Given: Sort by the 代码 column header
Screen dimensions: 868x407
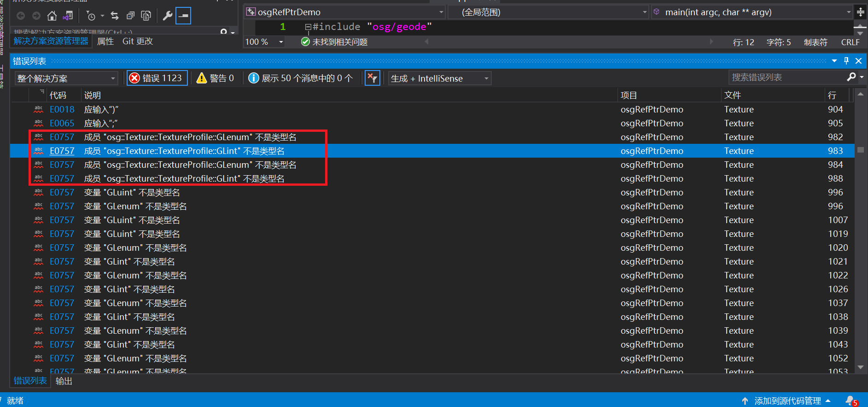Looking at the screenshot, I should point(58,95).
